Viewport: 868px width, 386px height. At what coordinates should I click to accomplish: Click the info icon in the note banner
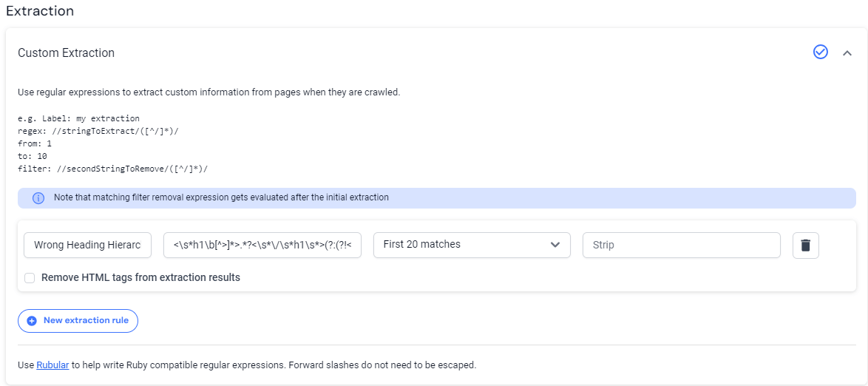pyautogui.click(x=38, y=198)
